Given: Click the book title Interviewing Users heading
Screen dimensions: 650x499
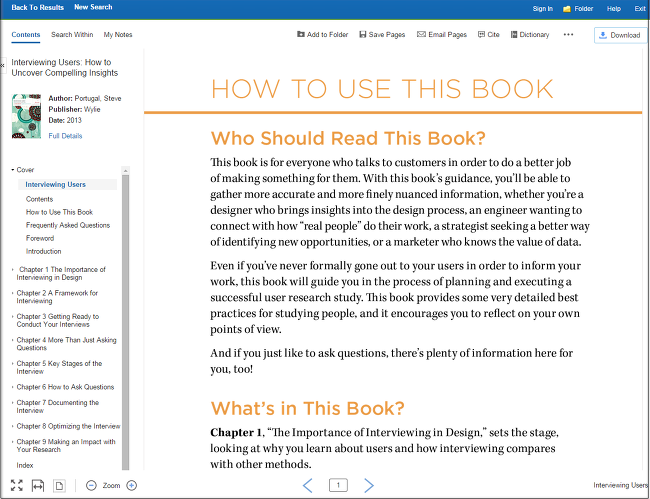Looking at the screenshot, I should (x=65, y=68).
